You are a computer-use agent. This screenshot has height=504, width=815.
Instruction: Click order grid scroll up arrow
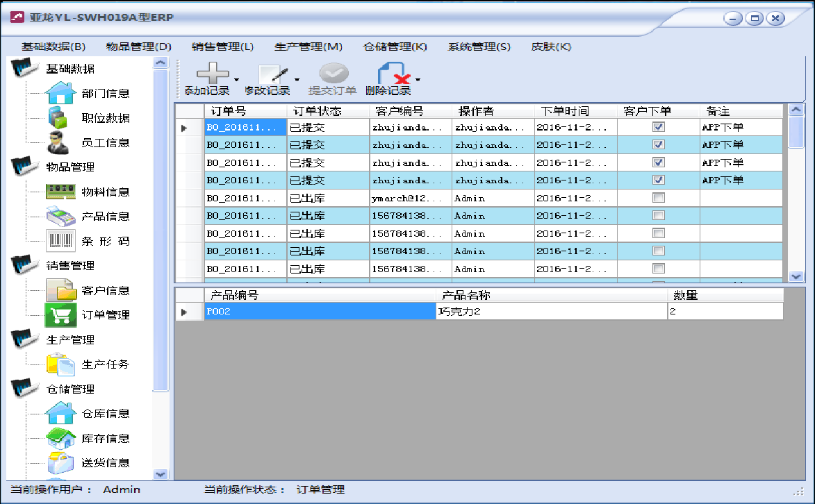pyautogui.click(x=796, y=109)
